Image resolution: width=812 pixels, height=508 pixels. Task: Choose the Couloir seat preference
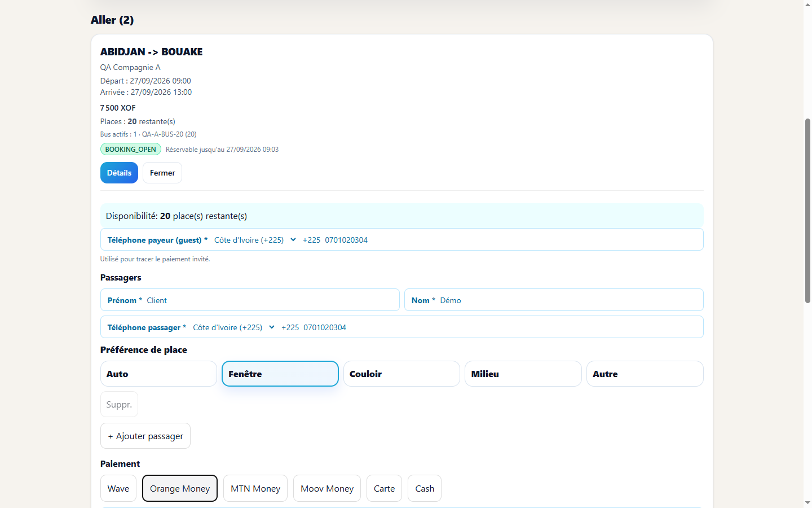(401, 374)
